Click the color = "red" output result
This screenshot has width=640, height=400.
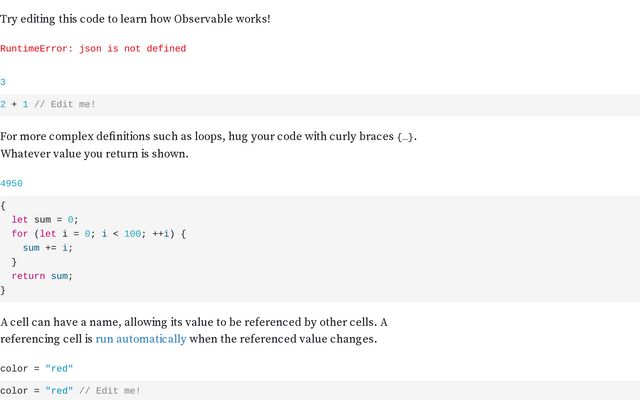36,369
